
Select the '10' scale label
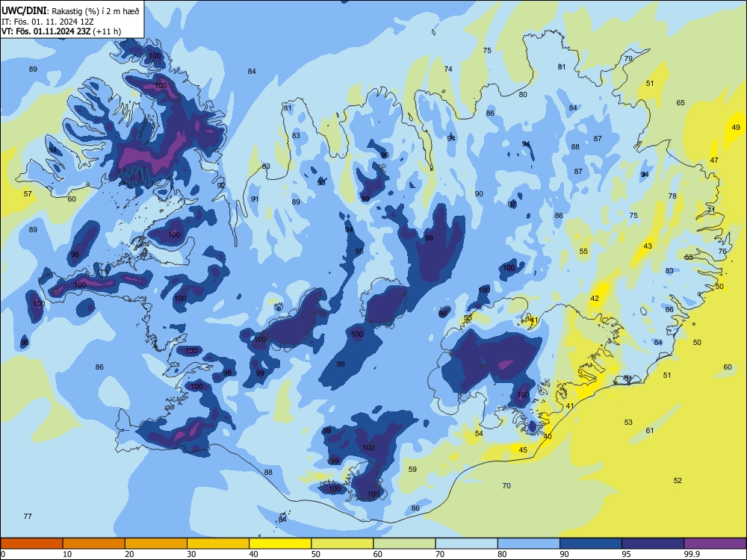tap(67, 554)
